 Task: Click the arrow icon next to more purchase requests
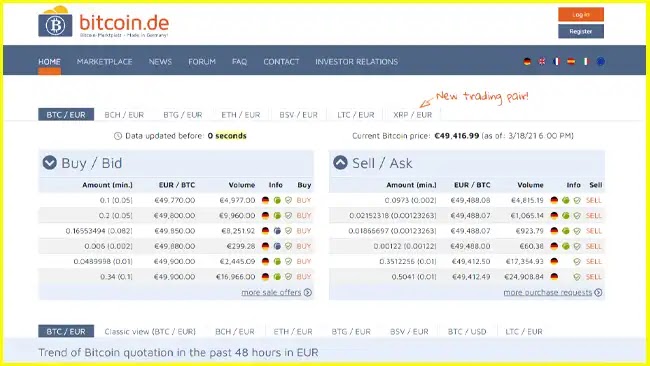tap(598, 293)
